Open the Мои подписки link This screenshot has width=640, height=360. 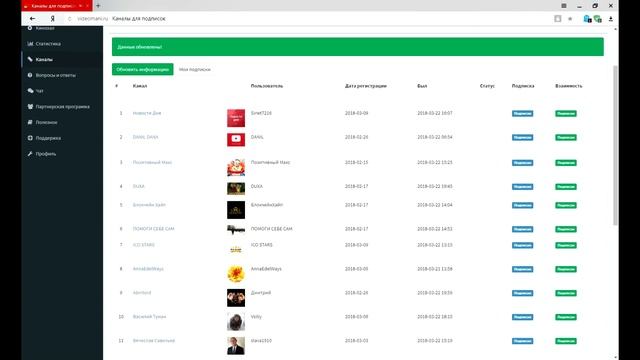click(195, 69)
